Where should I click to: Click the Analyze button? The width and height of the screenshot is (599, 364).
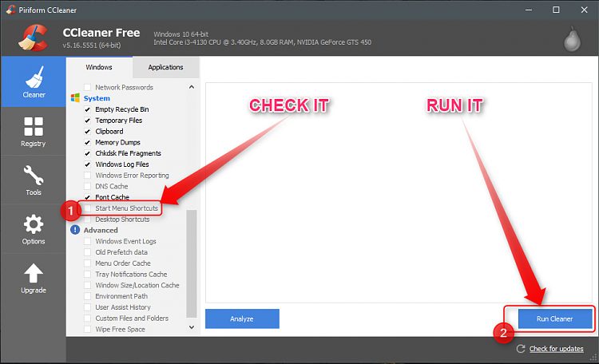pos(242,319)
